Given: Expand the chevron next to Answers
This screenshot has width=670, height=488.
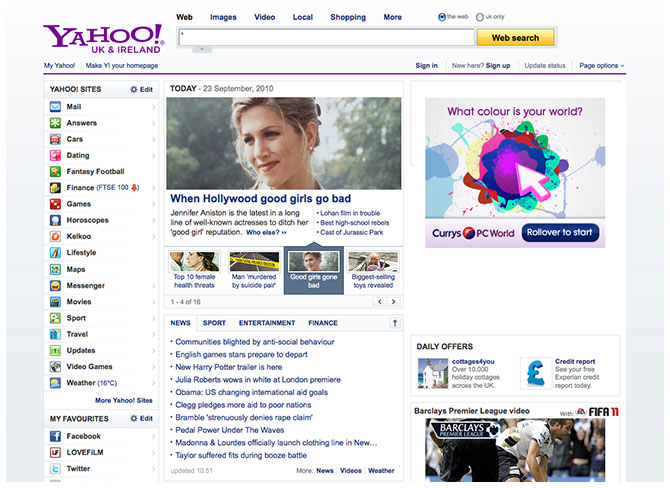Looking at the screenshot, I should (x=153, y=123).
